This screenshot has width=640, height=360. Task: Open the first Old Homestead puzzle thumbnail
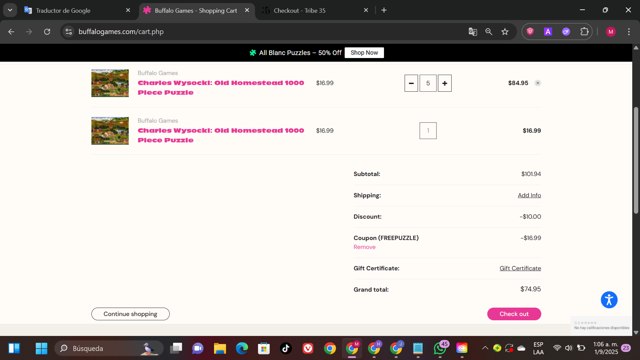(x=110, y=83)
